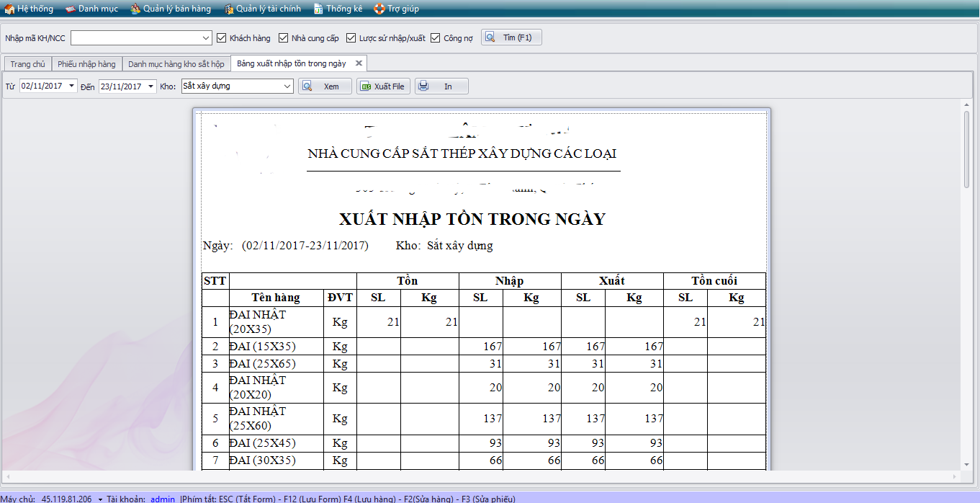Click the Tồn column group header
Image resolution: width=980 pixels, height=503 pixels.
[x=408, y=281]
